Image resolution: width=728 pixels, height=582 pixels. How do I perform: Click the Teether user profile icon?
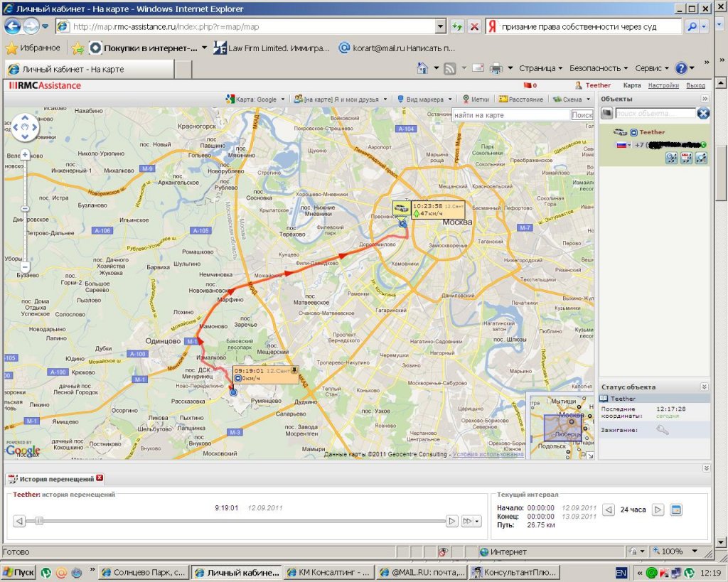point(579,85)
